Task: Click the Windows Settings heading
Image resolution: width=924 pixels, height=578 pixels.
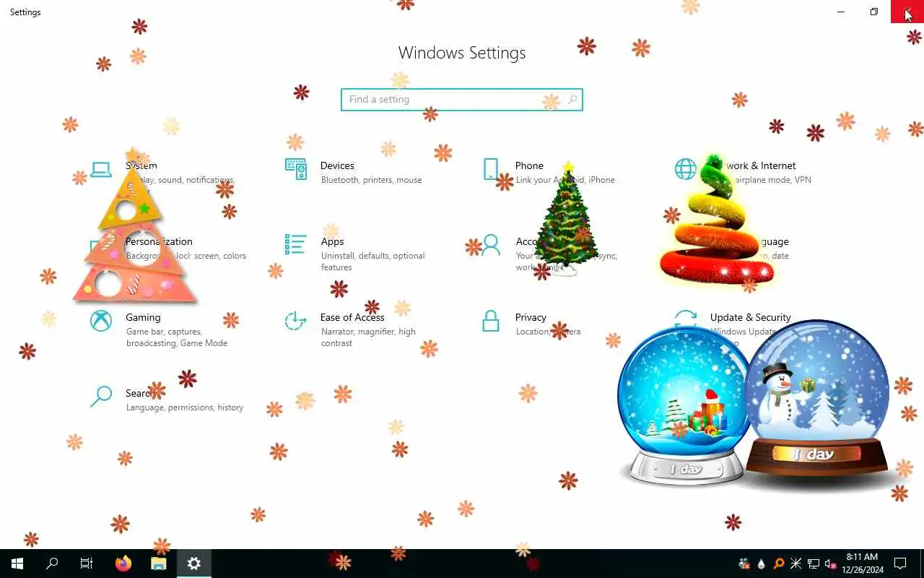Action: (462, 53)
